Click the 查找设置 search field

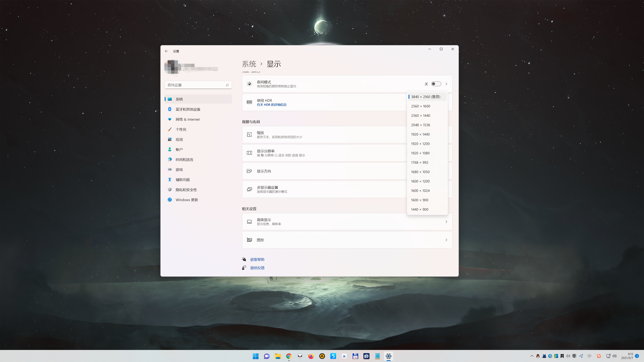(x=195, y=85)
